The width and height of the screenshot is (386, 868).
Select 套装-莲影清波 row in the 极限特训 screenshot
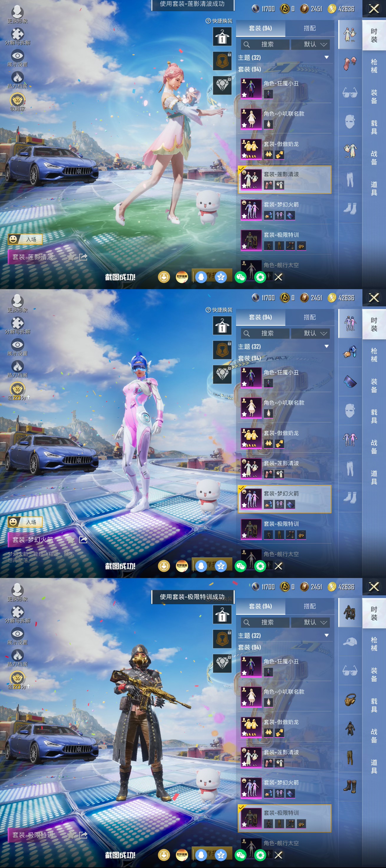(285, 758)
